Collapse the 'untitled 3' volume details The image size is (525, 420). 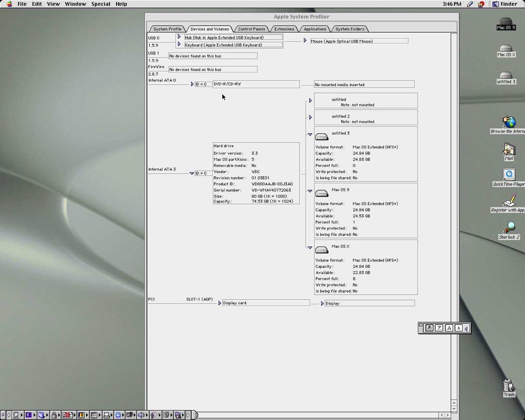point(310,134)
